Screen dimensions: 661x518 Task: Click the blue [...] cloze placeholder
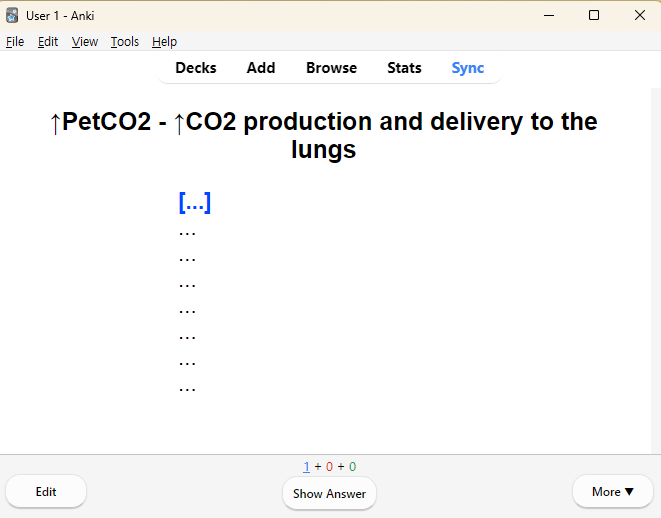[195, 202]
